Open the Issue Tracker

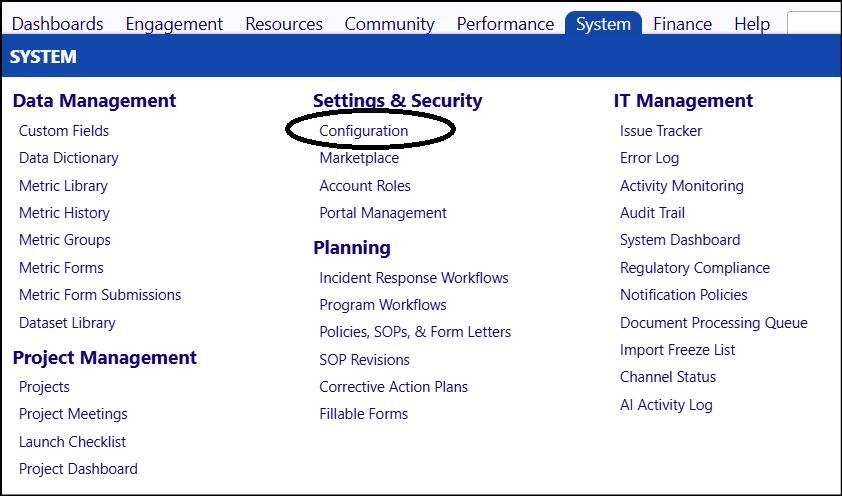(661, 130)
